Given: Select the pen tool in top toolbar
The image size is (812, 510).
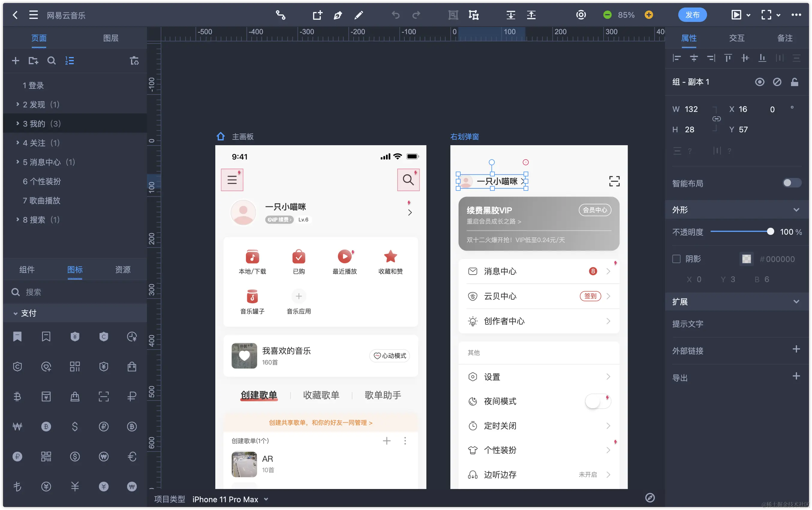Looking at the screenshot, I should pyautogui.click(x=338, y=15).
